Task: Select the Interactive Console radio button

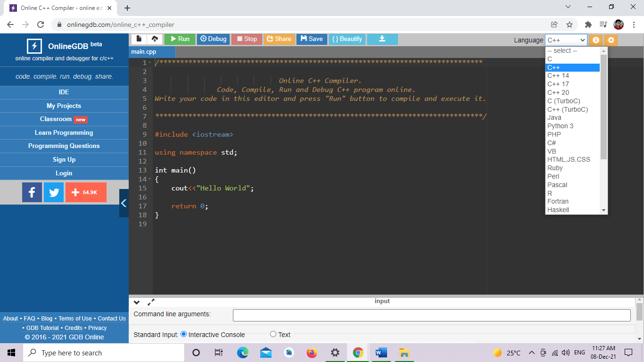Action: tap(184, 334)
